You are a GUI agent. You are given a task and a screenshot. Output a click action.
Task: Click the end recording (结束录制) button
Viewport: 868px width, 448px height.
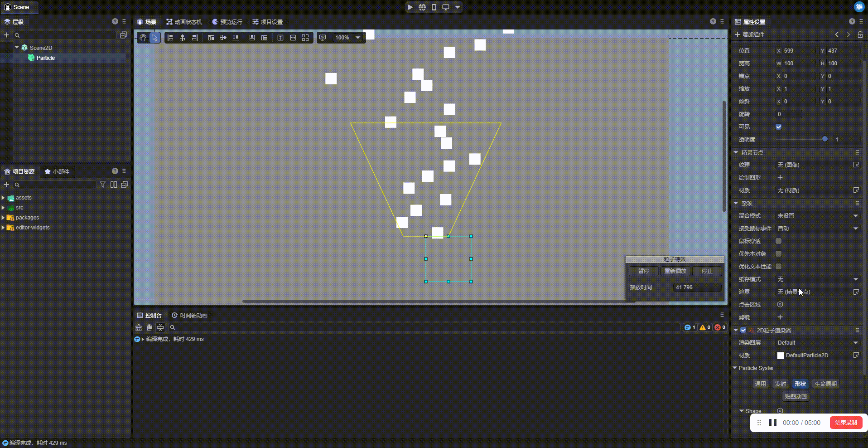pos(846,423)
